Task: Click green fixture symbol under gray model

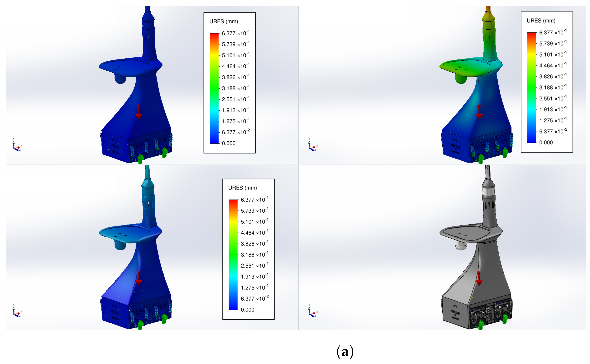Action: [481, 325]
